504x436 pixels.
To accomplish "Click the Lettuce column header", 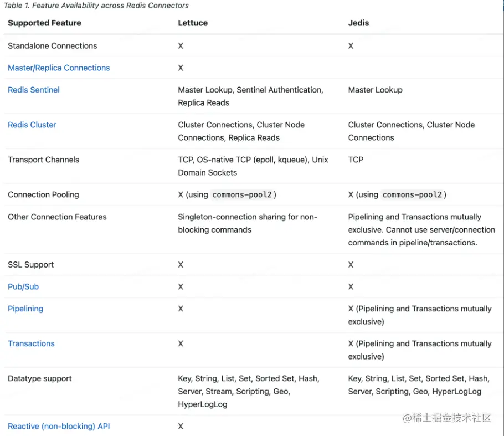I will click(x=193, y=23).
